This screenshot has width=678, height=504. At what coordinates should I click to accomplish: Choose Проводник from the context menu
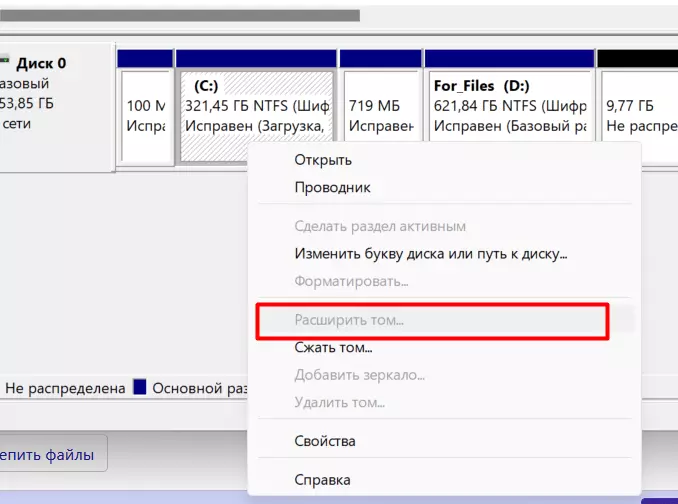point(332,187)
